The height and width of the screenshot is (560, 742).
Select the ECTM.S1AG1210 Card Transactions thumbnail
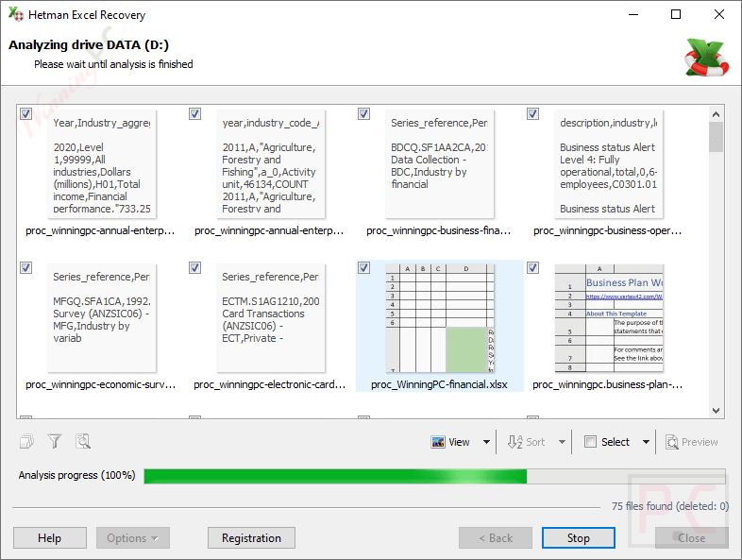click(271, 317)
